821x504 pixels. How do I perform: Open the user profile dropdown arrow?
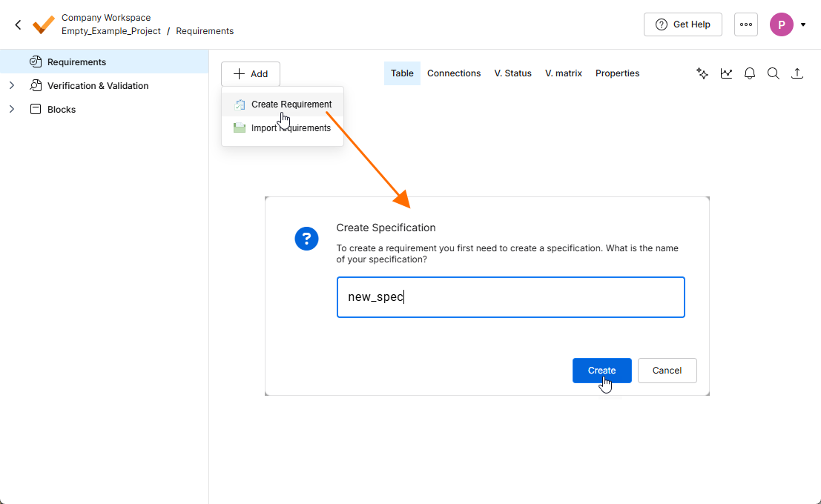pyautogui.click(x=803, y=24)
